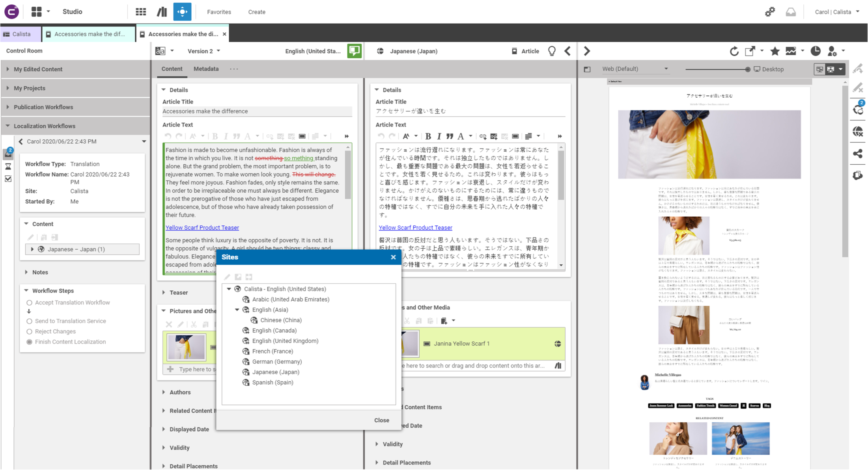Click Italic in Japanese Article Text toolbar
The image size is (868, 470).
439,136
